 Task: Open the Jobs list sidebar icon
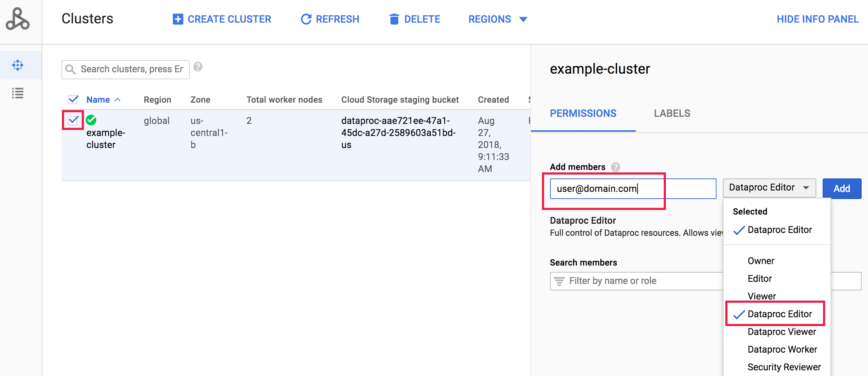(18, 93)
